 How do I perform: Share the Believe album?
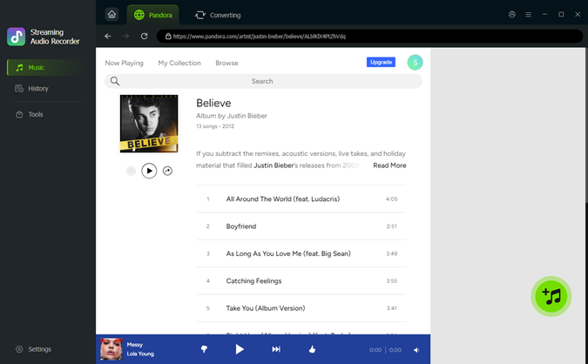click(x=167, y=171)
